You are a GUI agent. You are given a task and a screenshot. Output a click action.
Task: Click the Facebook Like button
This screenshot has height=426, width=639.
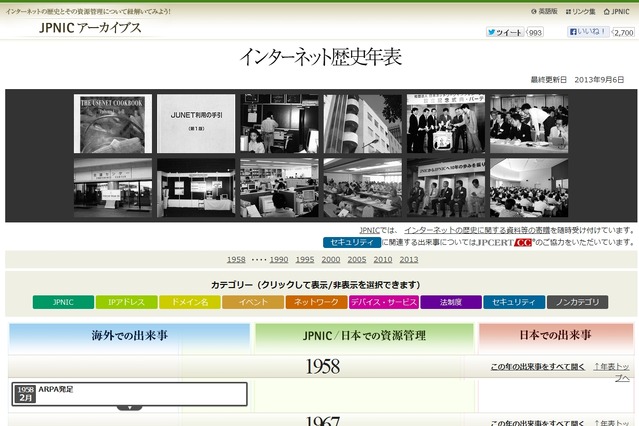(x=588, y=31)
